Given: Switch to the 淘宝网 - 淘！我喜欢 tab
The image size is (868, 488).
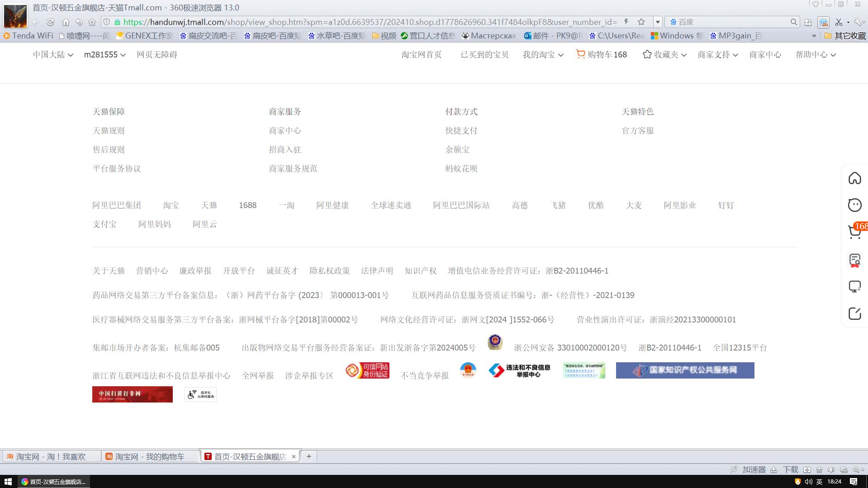Looking at the screenshot, I should click(x=51, y=457).
